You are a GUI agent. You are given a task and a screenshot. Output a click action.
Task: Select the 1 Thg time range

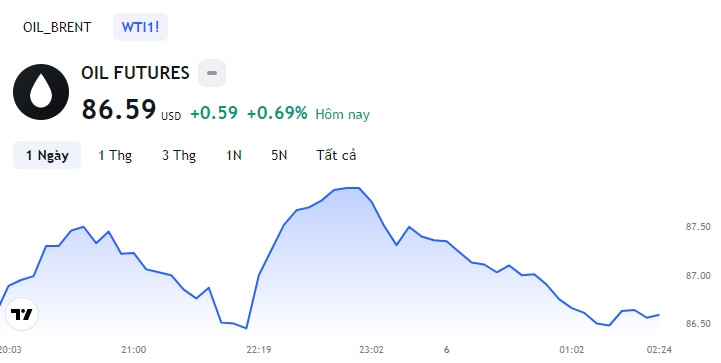point(115,155)
